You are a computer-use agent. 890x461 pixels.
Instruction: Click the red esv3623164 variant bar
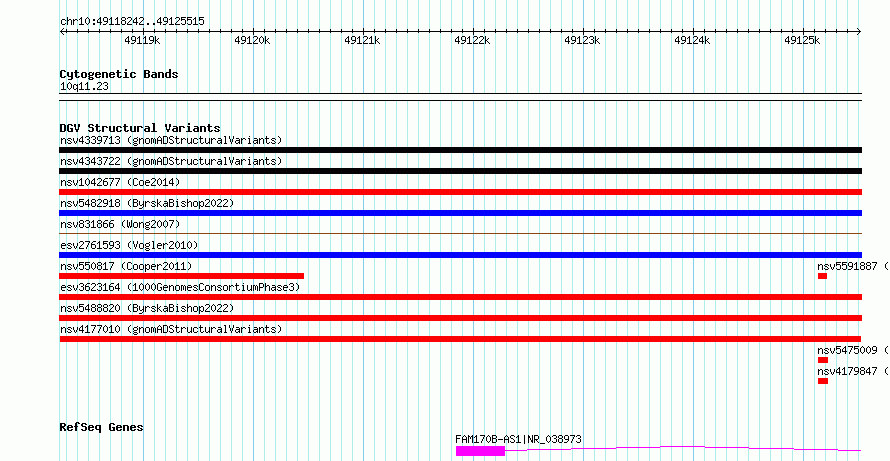[x=460, y=297]
